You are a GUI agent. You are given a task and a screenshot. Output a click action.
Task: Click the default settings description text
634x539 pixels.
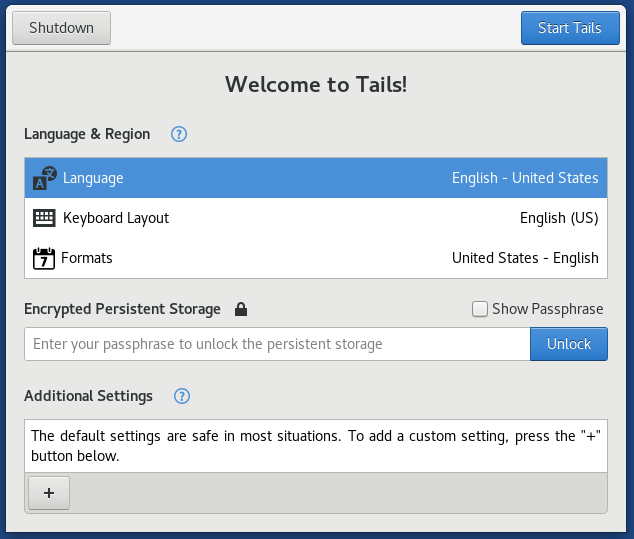(x=316, y=445)
